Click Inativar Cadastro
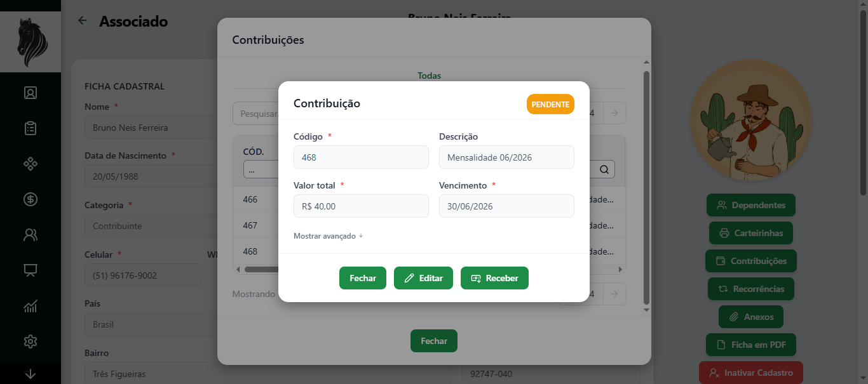Viewport: 868px width, 384px height. 751,373
